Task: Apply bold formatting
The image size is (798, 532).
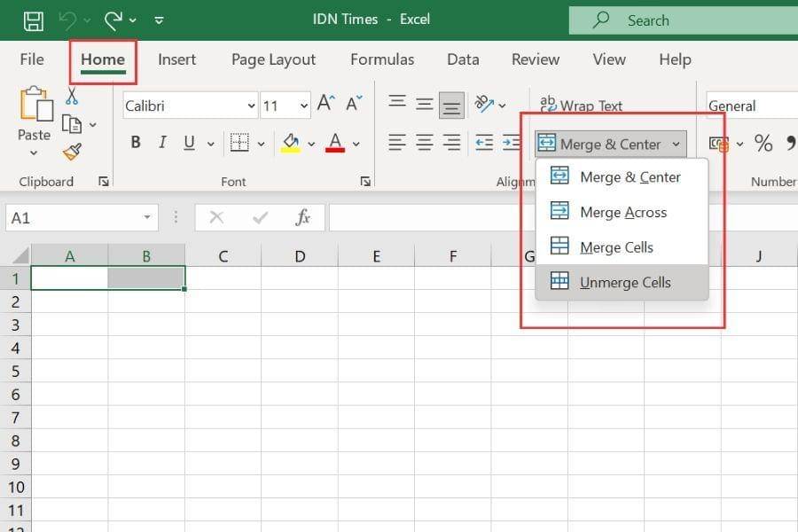Action: pos(136,142)
